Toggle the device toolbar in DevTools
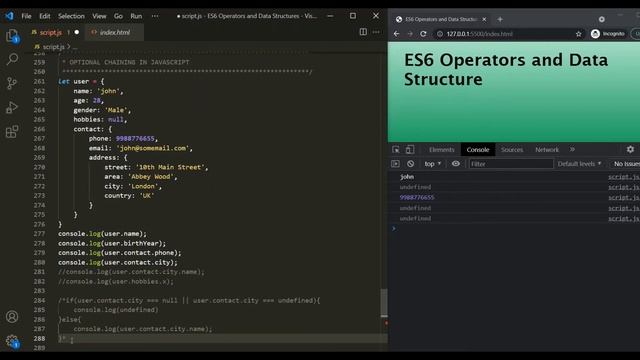The image size is (640, 360). pyautogui.click(x=410, y=150)
